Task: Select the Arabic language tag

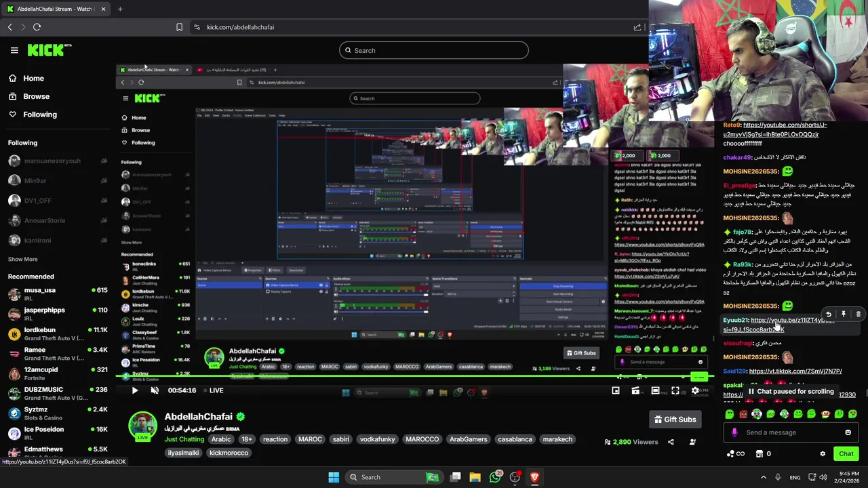Action: click(221, 439)
